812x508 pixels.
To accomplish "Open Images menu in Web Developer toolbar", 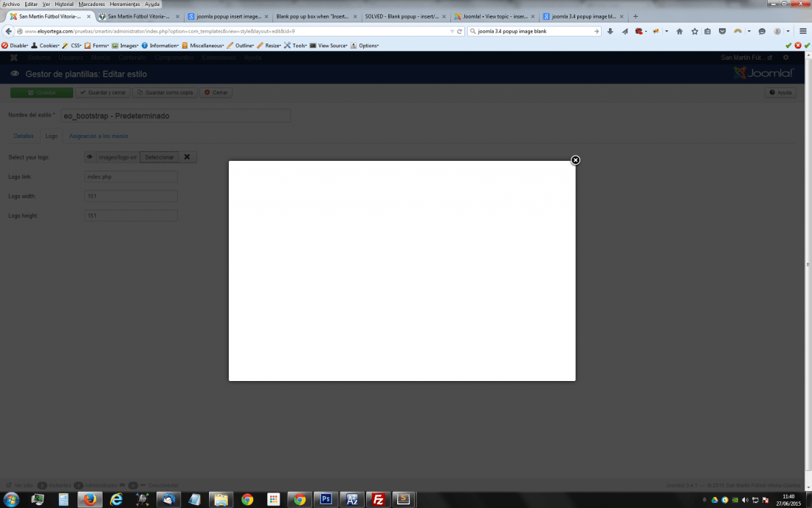I will tap(125, 46).
